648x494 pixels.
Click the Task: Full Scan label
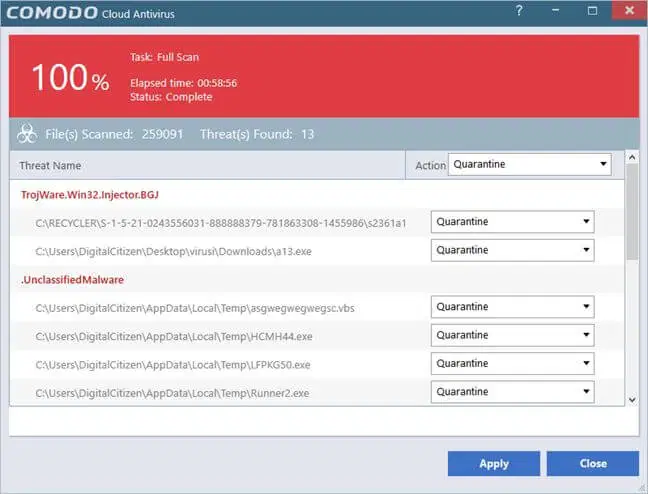164,57
